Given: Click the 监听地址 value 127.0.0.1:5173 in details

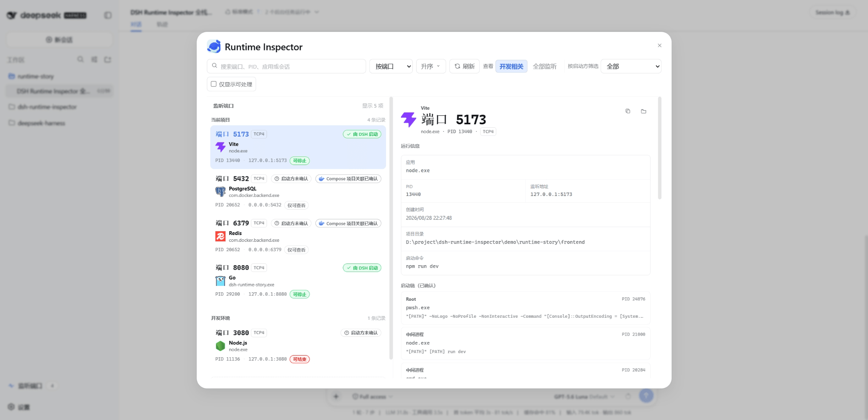Looking at the screenshot, I should [551, 194].
